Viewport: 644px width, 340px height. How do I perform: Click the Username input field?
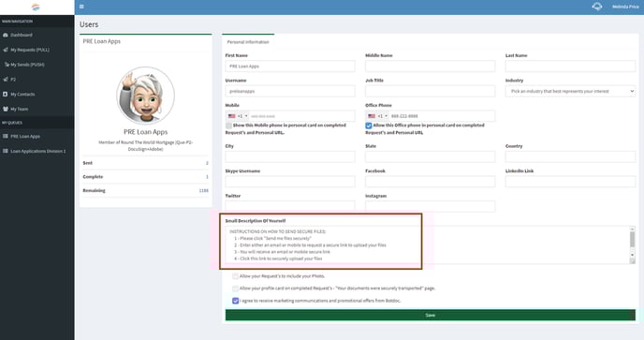[x=290, y=91]
